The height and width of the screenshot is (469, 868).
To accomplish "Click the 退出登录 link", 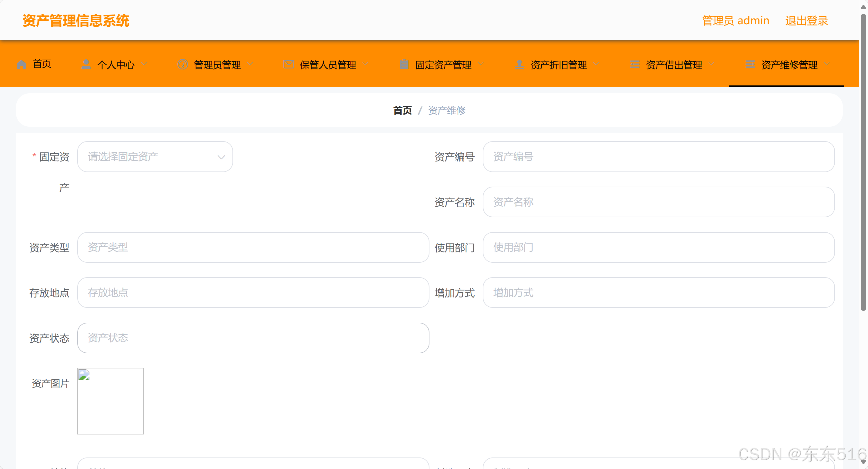I will pyautogui.click(x=806, y=21).
